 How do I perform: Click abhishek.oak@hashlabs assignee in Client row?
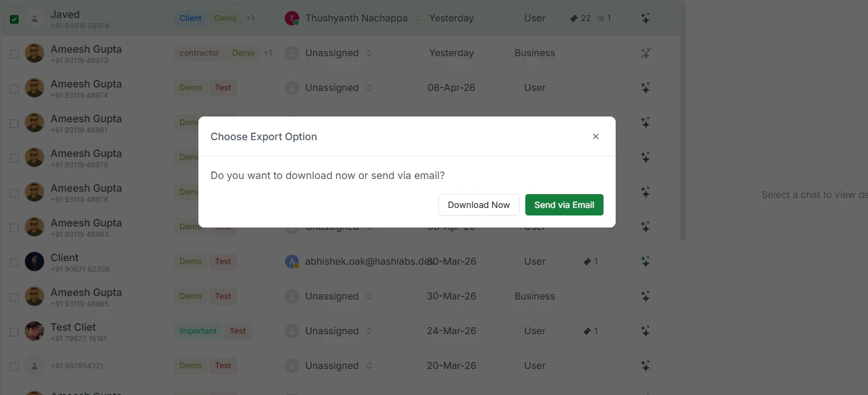point(369,261)
